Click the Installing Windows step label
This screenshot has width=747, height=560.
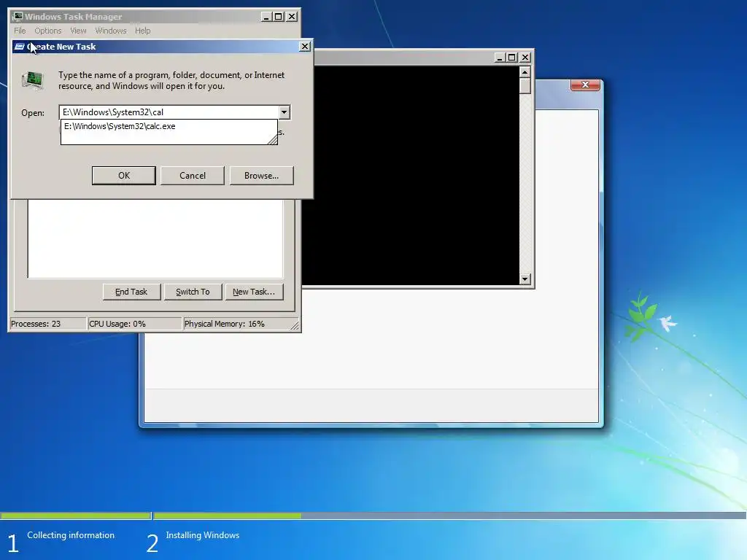pos(203,535)
